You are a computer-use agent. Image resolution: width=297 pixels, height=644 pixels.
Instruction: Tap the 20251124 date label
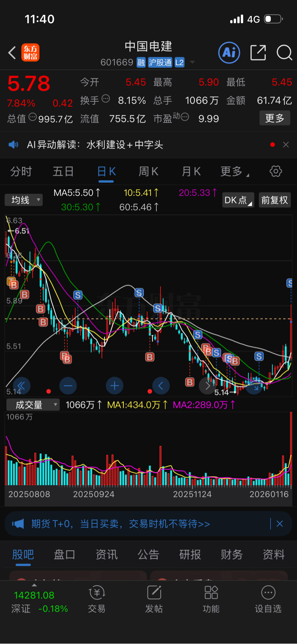click(x=192, y=494)
